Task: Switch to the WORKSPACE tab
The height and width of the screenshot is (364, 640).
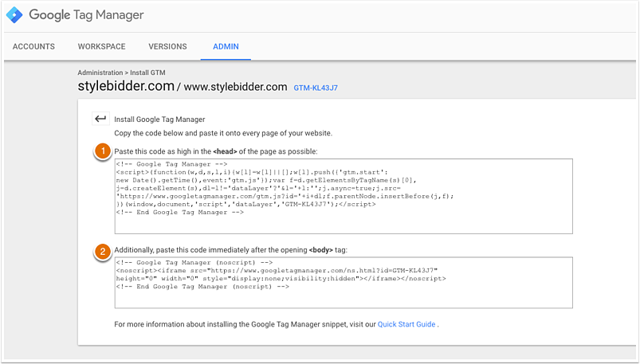Action: click(x=102, y=46)
